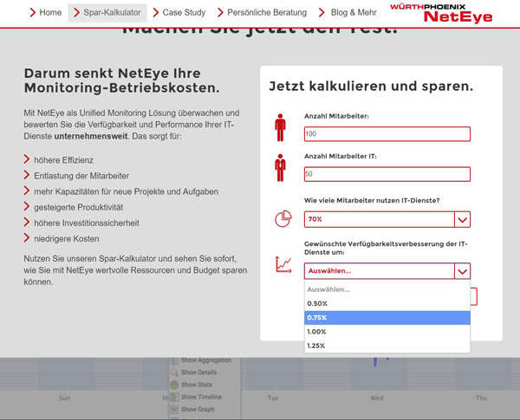Click the red chevron before Case Study
Screen dimensions: 520x420
[156, 13]
